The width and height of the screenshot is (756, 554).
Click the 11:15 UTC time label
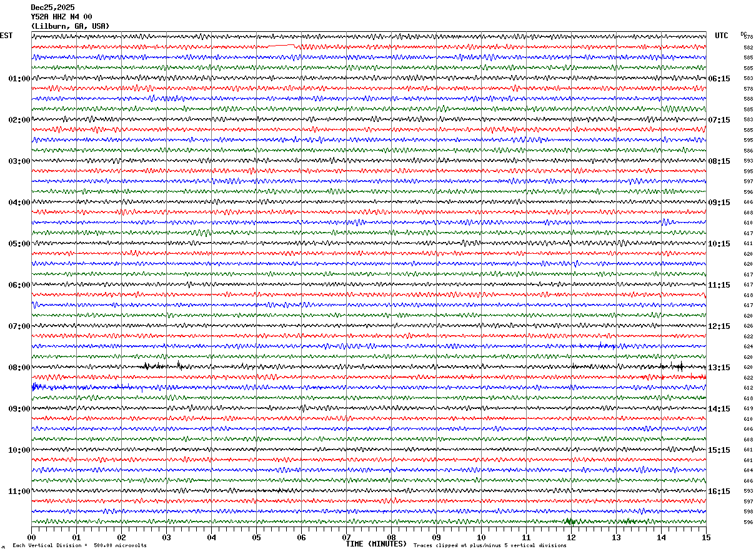click(x=719, y=285)
